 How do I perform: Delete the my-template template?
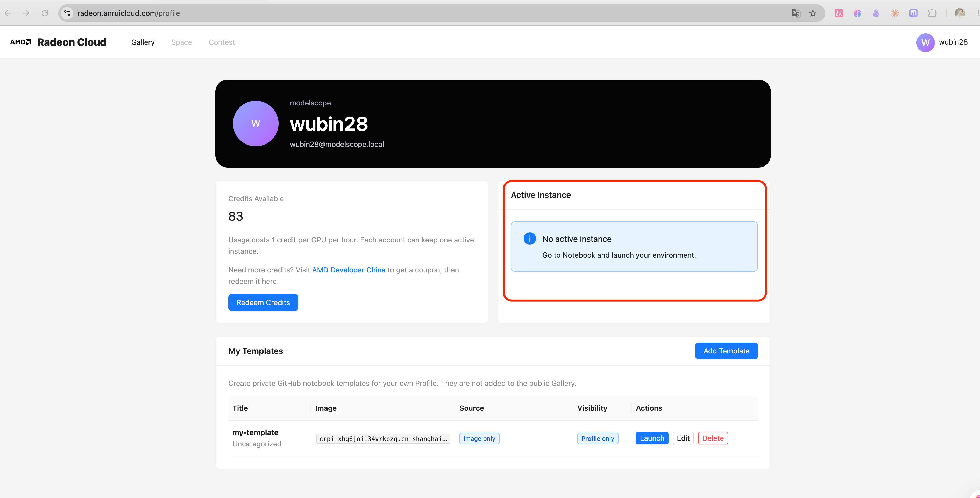point(713,438)
